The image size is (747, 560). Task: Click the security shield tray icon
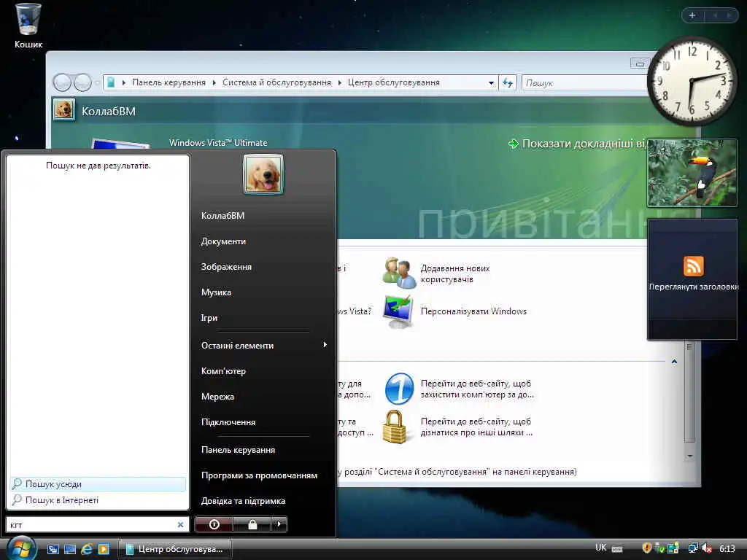(646, 548)
